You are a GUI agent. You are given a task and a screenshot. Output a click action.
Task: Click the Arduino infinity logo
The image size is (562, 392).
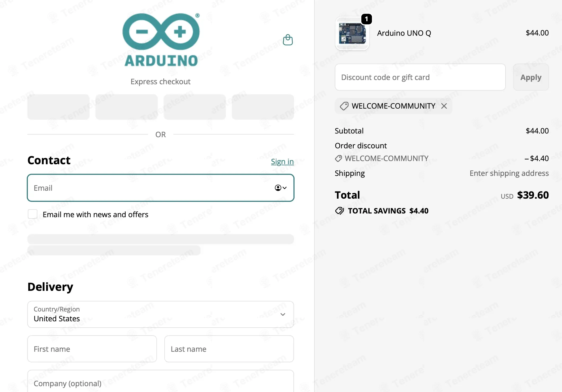coord(161,40)
